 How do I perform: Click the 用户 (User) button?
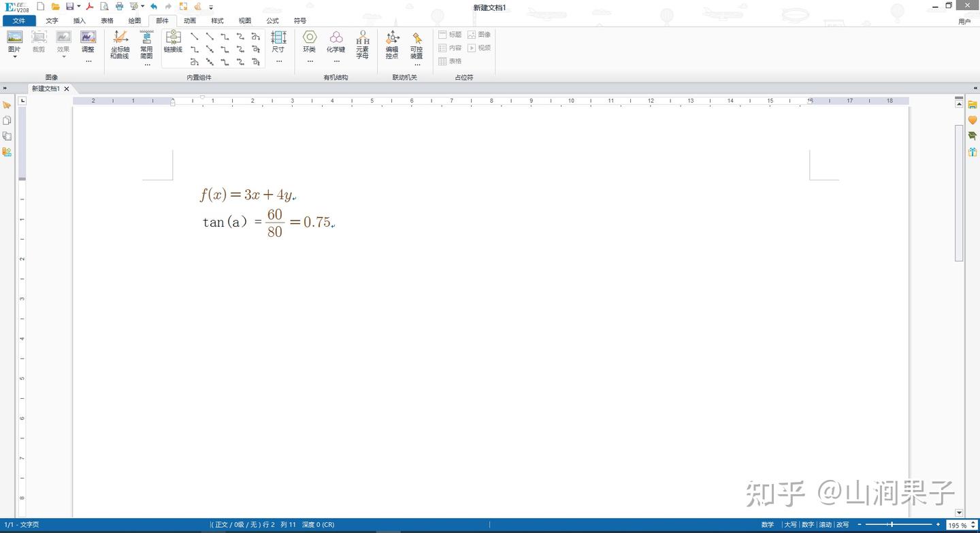pyautogui.click(x=964, y=22)
